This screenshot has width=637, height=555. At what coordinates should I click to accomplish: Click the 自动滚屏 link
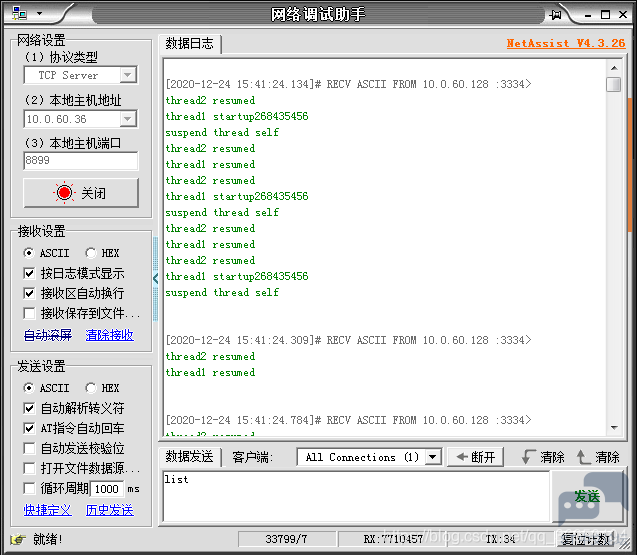click(x=48, y=335)
